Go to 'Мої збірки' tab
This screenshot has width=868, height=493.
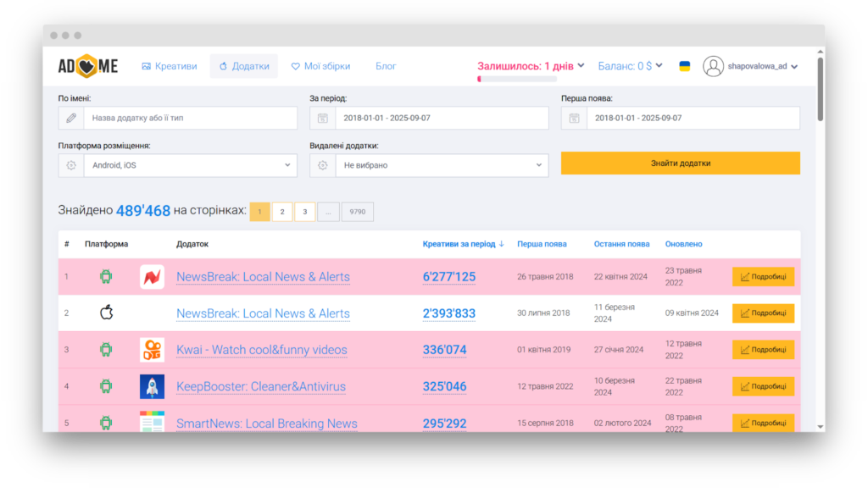click(320, 66)
